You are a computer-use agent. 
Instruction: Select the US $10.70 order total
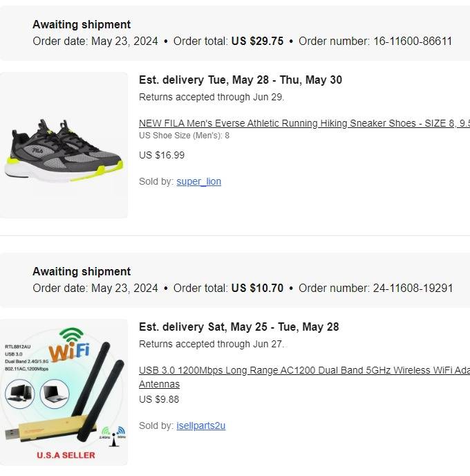click(257, 288)
